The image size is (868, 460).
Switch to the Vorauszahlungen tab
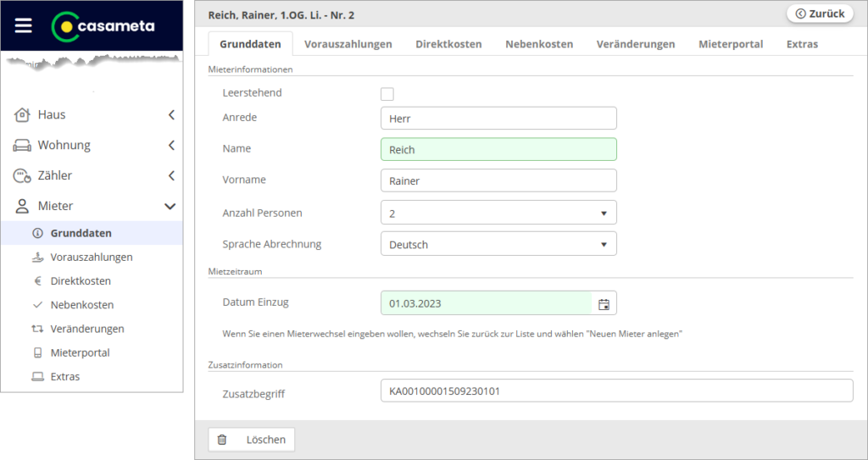(x=348, y=44)
